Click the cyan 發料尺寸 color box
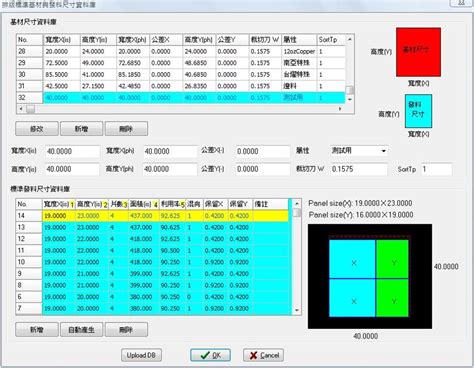 click(418, 111)
